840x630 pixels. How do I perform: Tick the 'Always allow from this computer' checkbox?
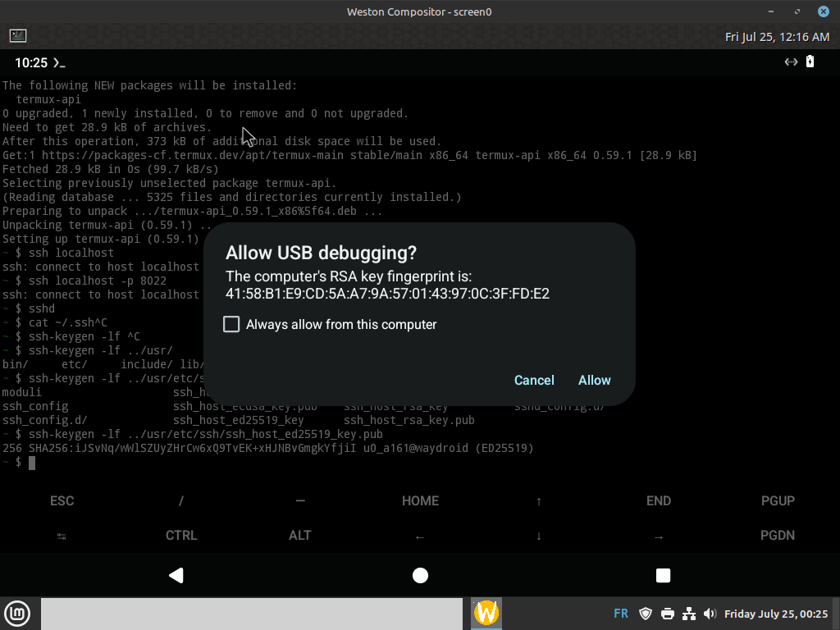point(231,324)
